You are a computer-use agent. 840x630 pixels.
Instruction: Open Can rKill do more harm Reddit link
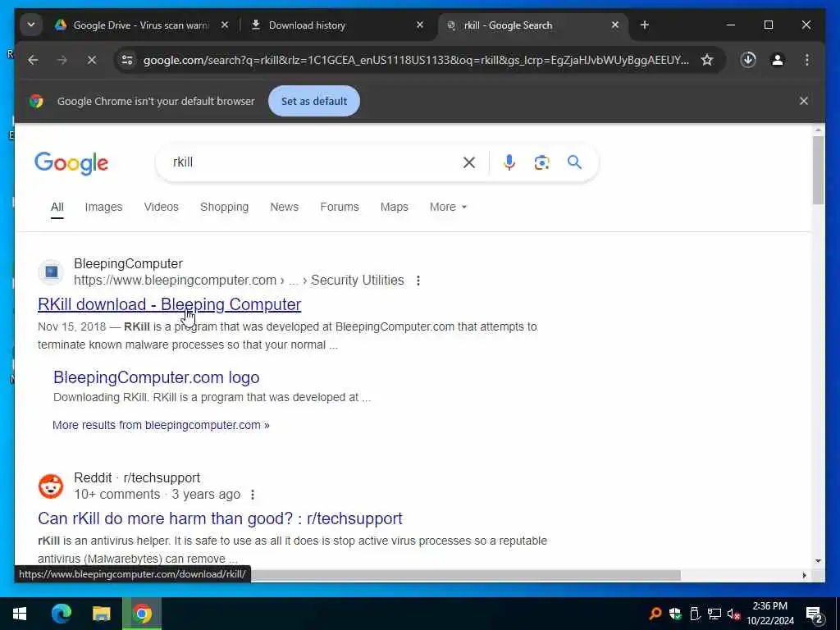pos(220,518)
